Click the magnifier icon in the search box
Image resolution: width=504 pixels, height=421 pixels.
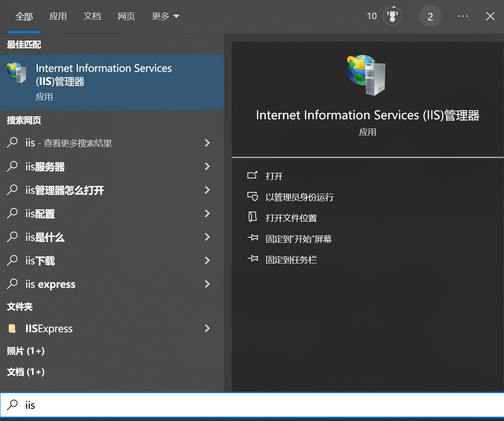[12, 404]
